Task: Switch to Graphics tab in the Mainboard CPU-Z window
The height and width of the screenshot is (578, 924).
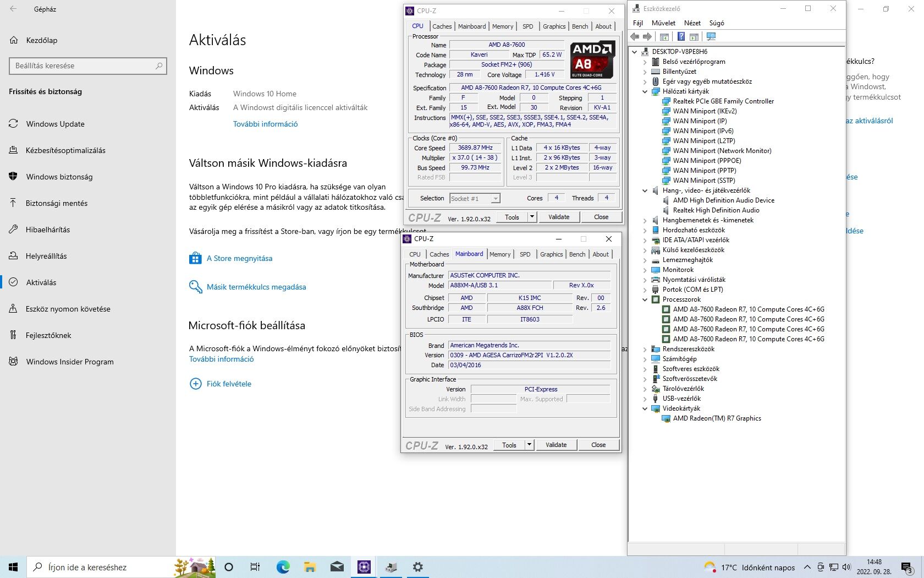Action: point(551,254)
